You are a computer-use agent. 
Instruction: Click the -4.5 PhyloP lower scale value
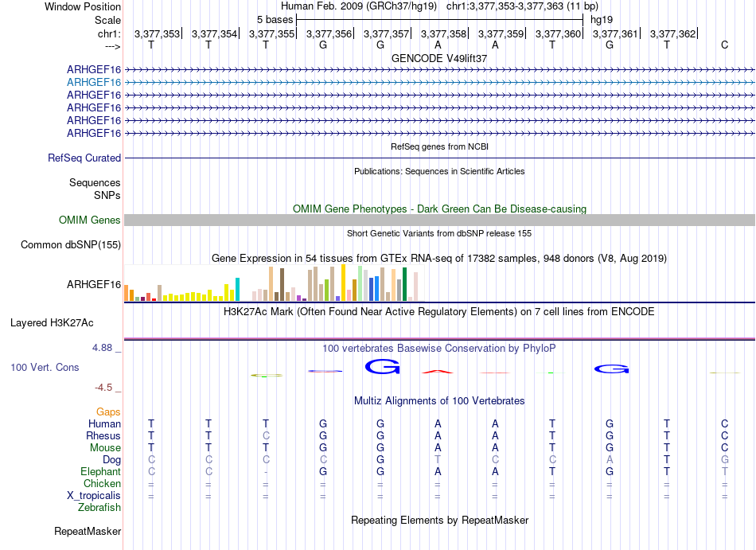point(103,388)
